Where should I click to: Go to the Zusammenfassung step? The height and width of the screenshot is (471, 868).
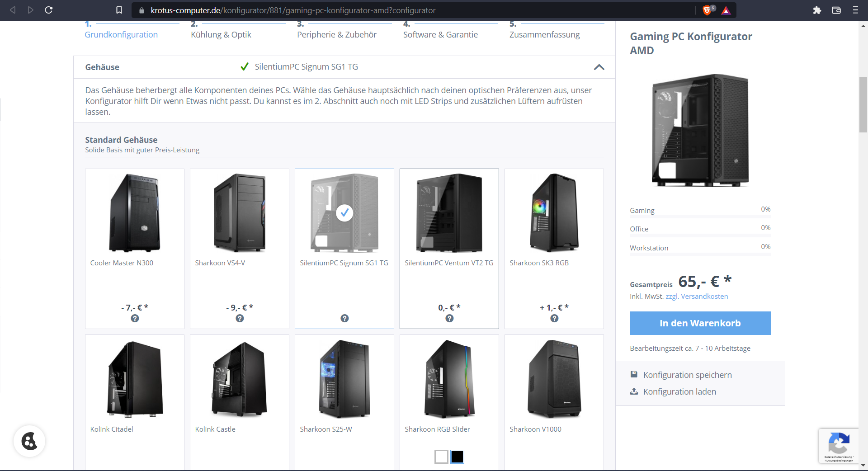tap(544, 35)
